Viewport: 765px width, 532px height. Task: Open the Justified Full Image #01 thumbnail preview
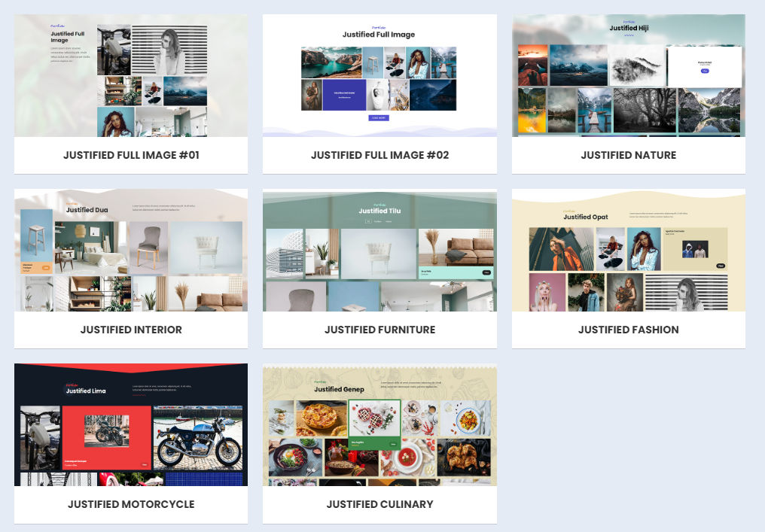point(131,75)
